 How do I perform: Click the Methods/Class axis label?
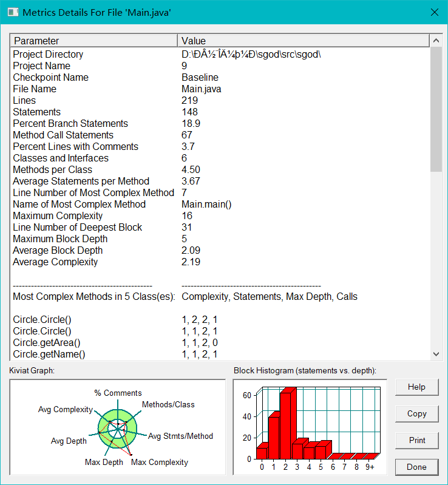[168, 405]
